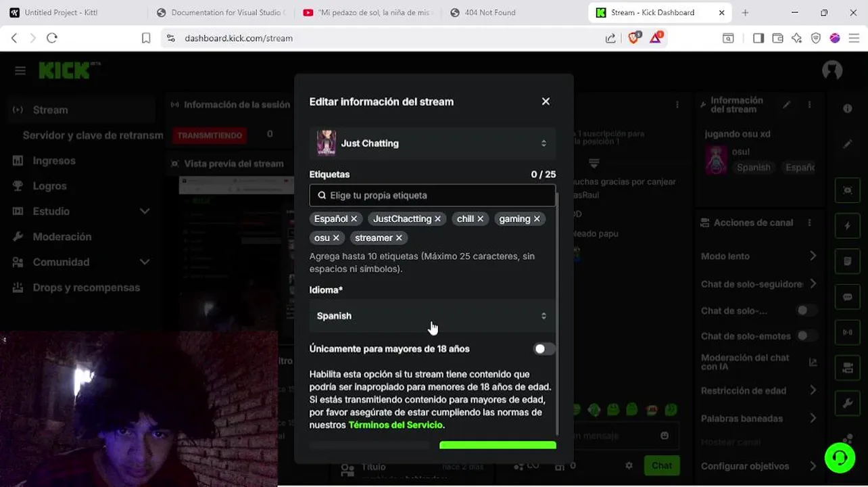Go back to the previous page
Screen dimensions: 868x487
tap(14, 39)
